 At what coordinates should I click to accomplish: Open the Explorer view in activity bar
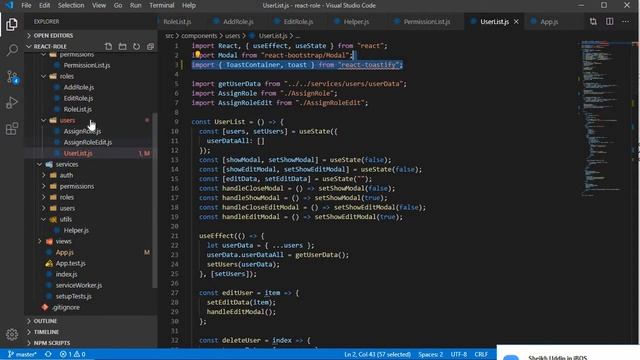click(12, 24)
